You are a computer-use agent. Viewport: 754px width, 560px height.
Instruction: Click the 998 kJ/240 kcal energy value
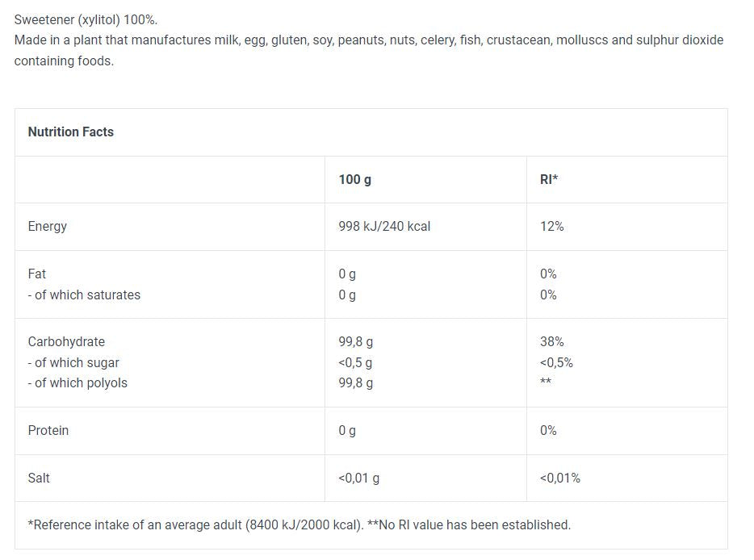pos(384,226)
